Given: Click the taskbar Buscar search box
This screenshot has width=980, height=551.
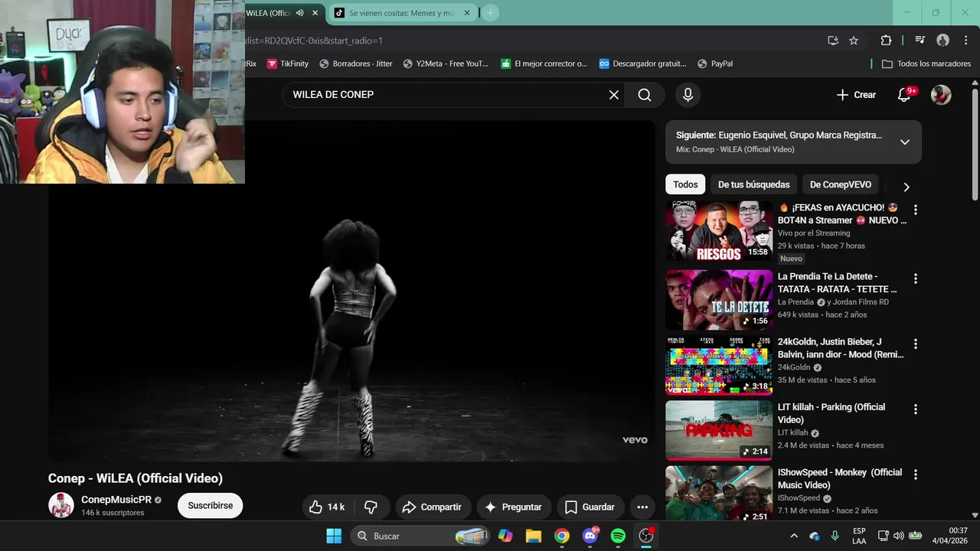Looking at the screenshot, I should coord(420,536).
